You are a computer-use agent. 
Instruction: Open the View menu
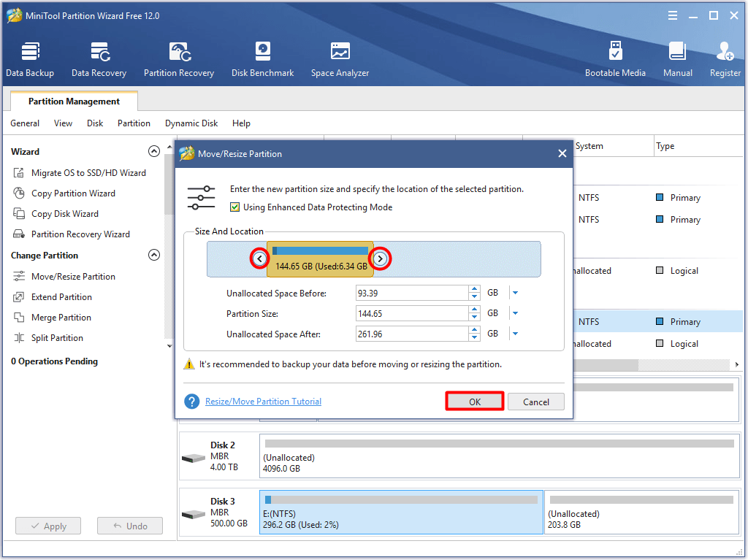[x=63, y=123]
